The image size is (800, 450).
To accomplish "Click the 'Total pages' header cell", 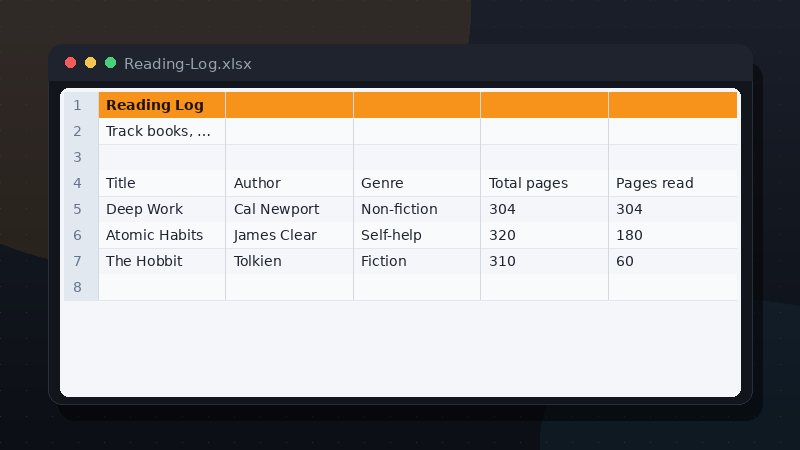I will 544,183.
